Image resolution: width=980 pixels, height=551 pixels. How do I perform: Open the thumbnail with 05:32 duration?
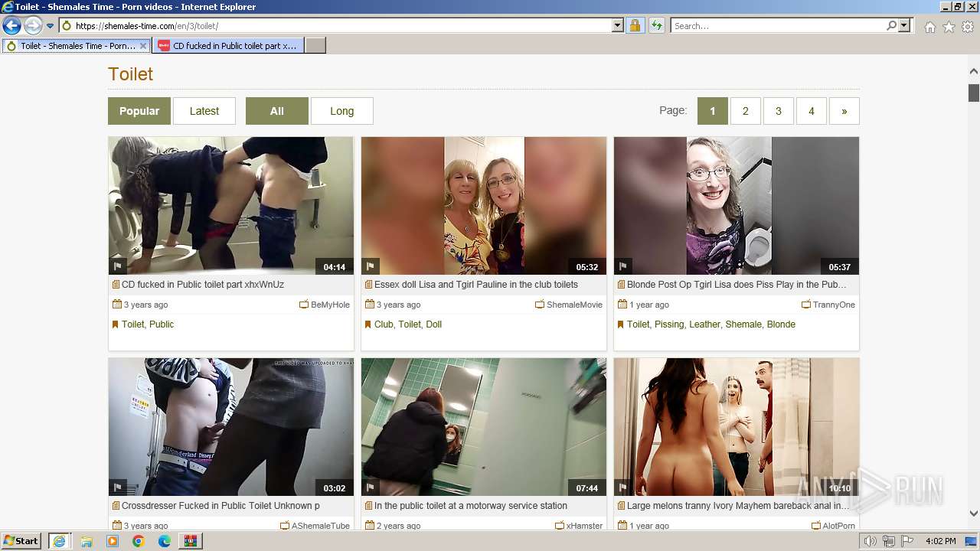coord(484,206)
